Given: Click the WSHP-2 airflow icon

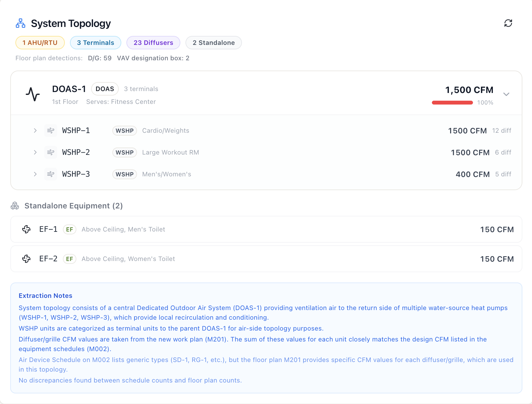Looking at the screenshot, I should coord(51,152).
